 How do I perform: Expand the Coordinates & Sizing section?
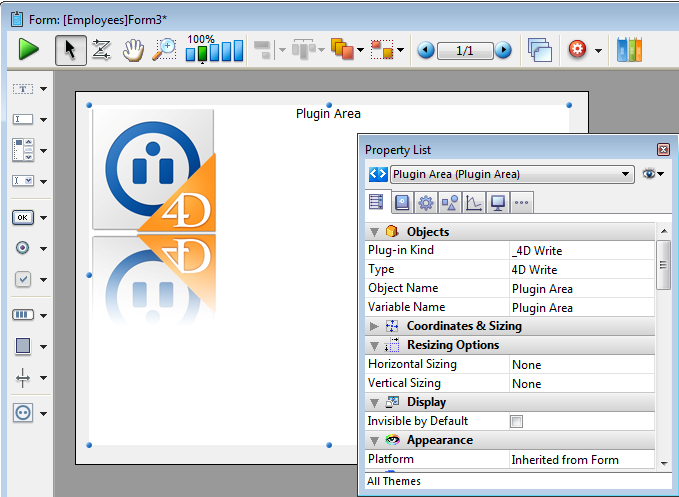[x=375, y=326]
